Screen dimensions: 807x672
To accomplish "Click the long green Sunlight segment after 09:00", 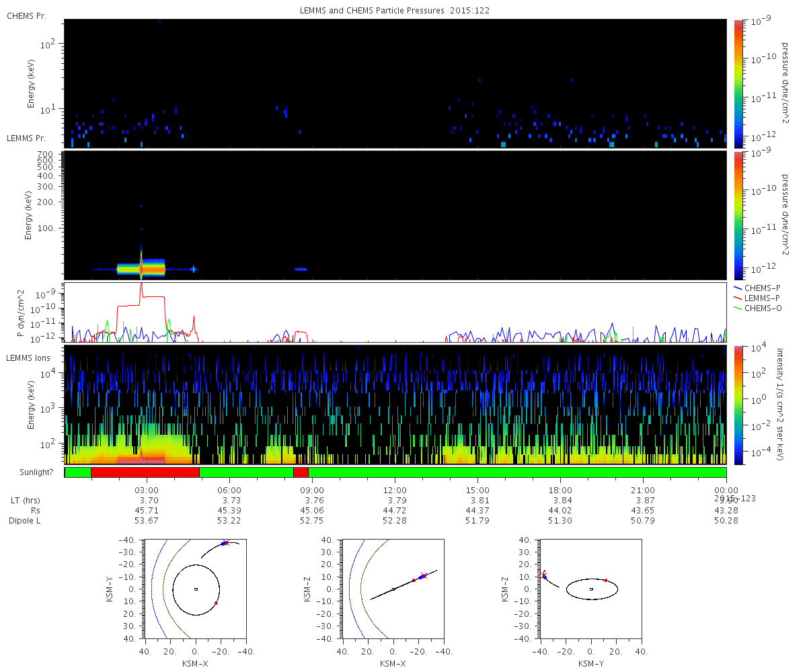I will pos(517,472).
